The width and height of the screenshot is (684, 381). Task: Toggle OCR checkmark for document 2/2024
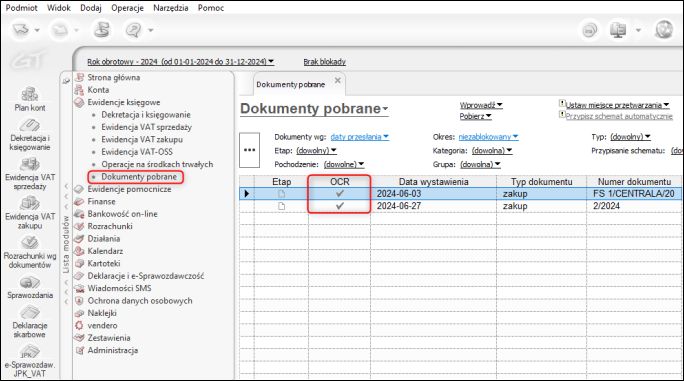(340, 206)
